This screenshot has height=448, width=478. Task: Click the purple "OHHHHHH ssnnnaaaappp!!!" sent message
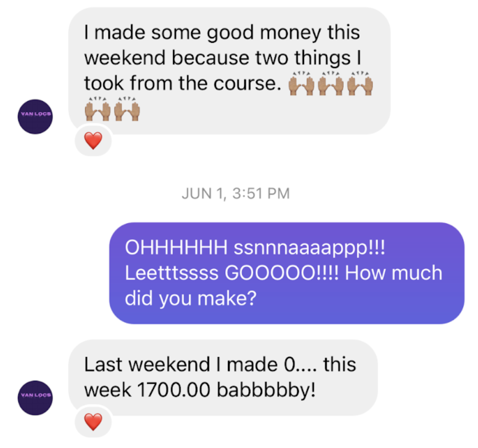(x=287, y=273)
